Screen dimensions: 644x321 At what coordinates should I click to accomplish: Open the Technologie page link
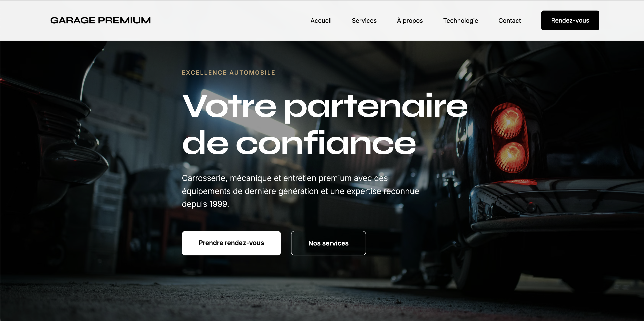[x=461, y=20]
